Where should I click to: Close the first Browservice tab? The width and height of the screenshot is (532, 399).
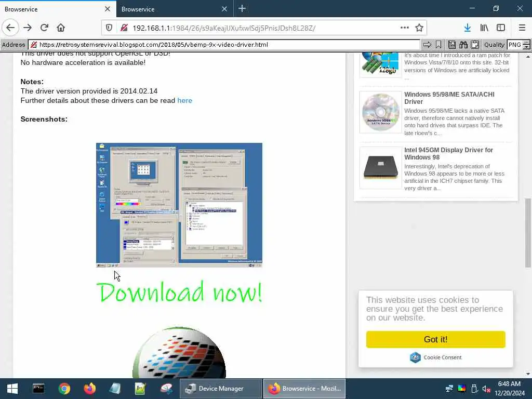pyautogui.click(x=108, y=9)
